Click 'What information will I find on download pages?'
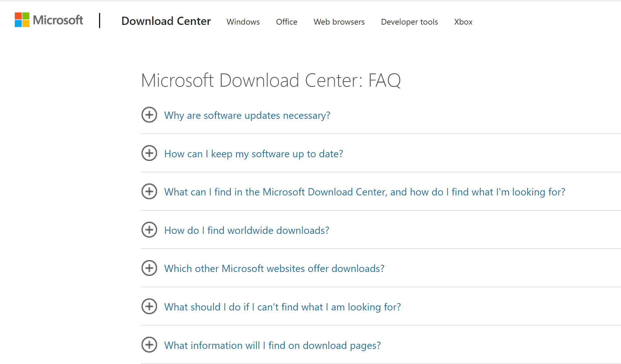Viewport: 621px width, 364px height. pos(272,345)
